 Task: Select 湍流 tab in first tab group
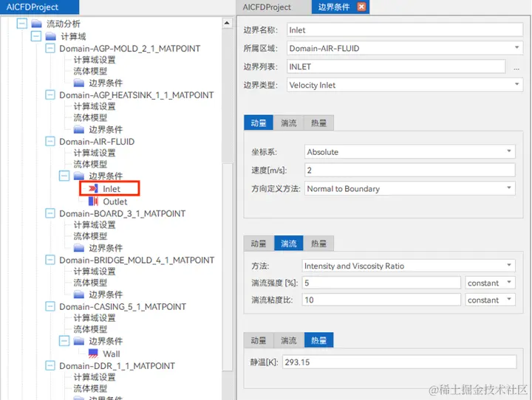tap(288, 123)
